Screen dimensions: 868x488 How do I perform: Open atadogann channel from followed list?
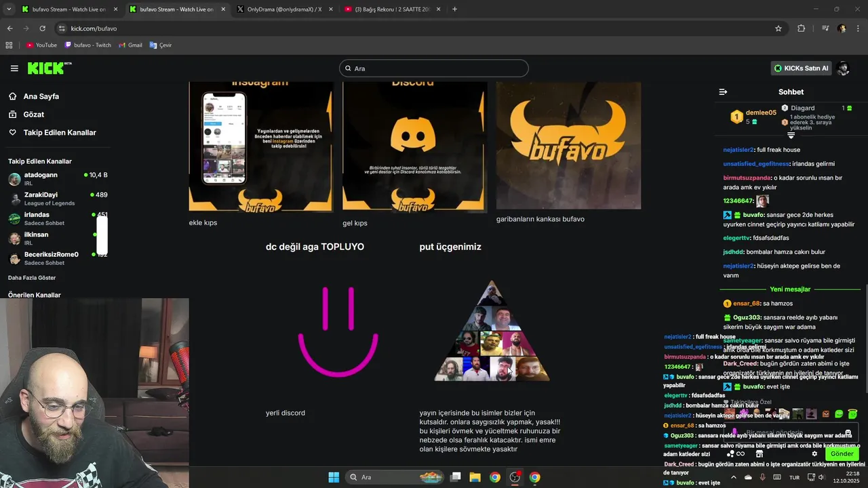tap(58, 179)
